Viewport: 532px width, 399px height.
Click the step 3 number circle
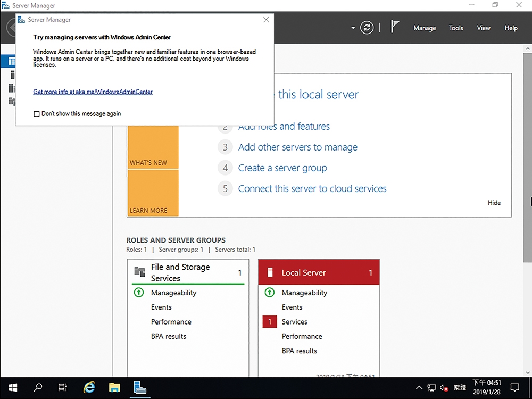225,147
